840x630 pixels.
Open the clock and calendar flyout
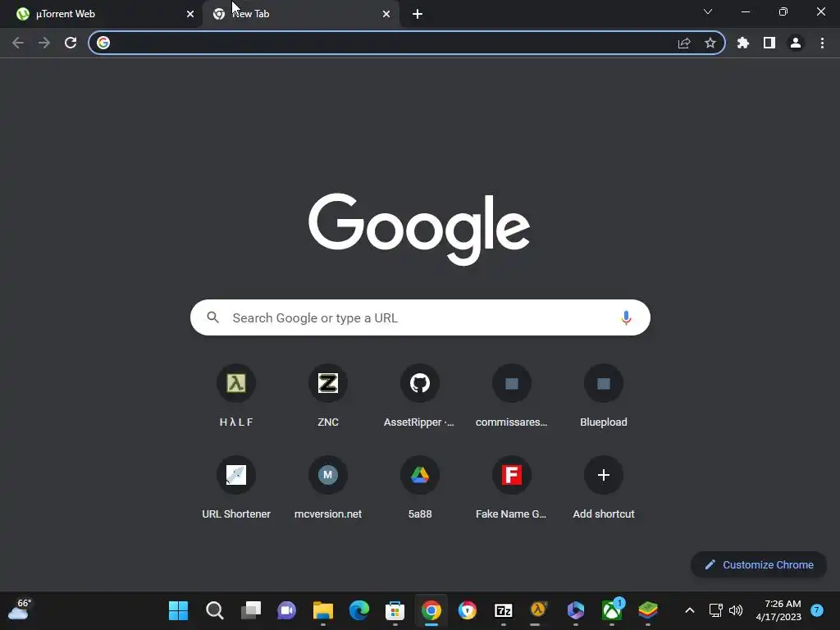779,610
